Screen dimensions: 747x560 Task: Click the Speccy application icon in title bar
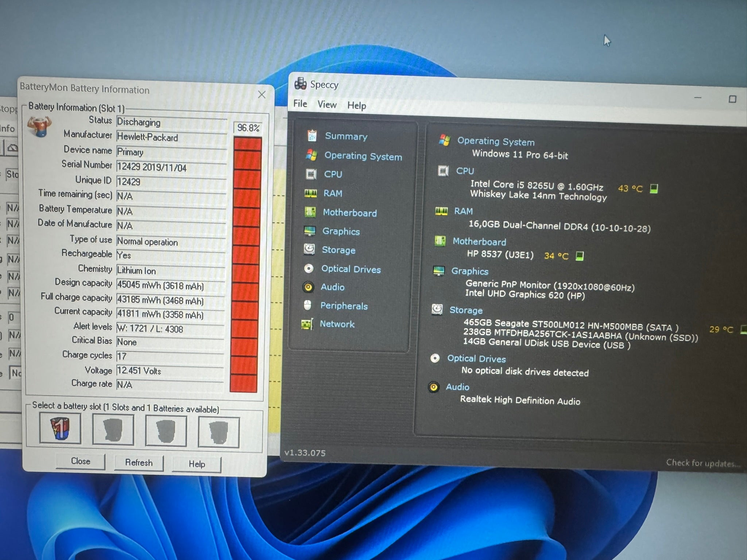(301, 83)
